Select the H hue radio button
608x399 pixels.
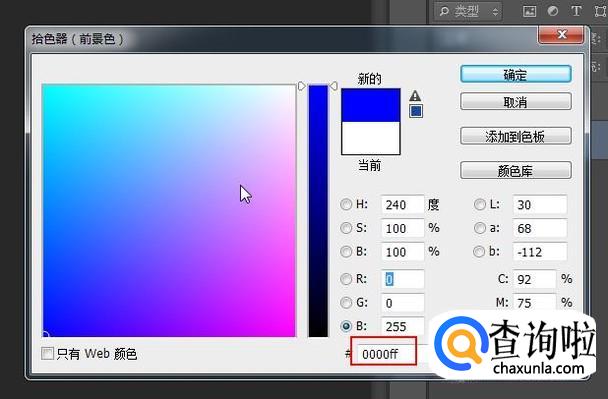coord(346,204)
